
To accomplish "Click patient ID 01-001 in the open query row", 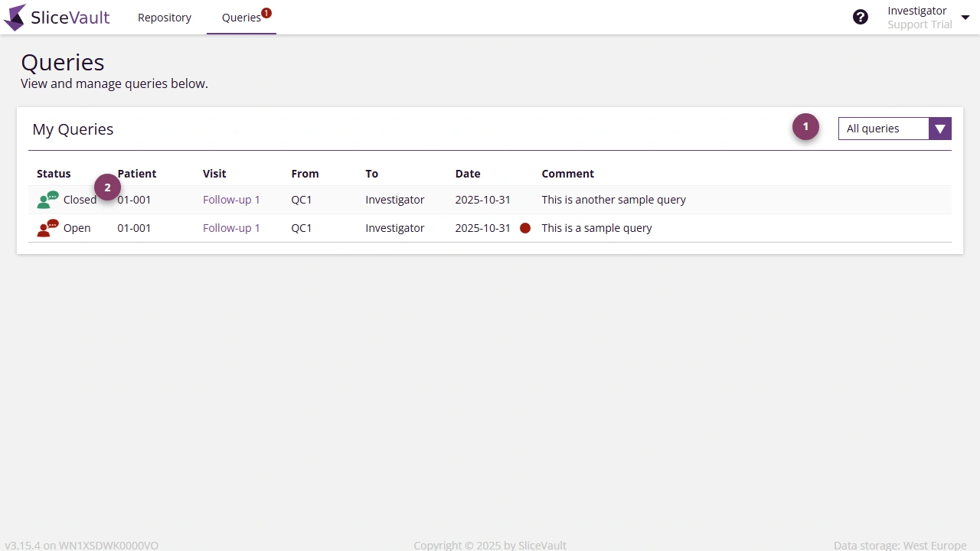I will [x=134, y=227].
